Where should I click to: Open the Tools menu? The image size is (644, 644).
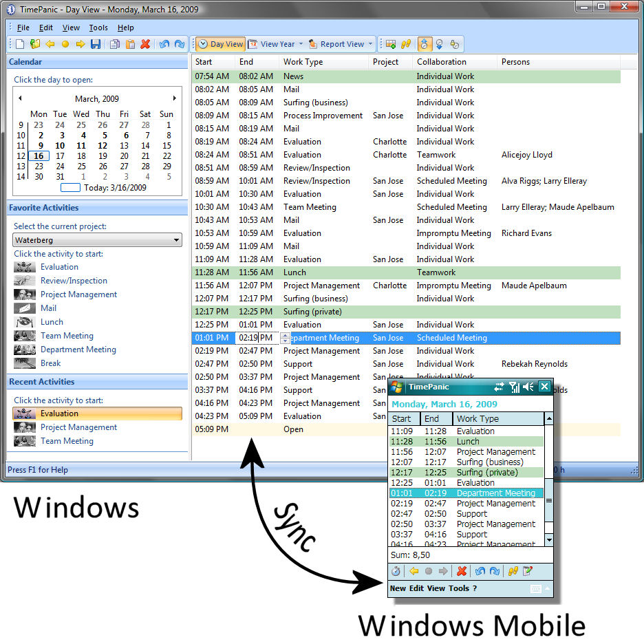(x=98, y=28)
